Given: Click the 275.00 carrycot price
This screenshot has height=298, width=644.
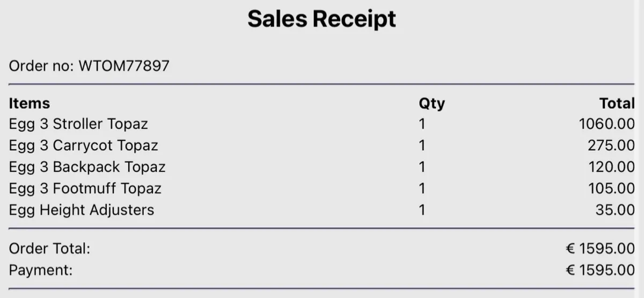Looking at the screenshot, I should [611, 146].
